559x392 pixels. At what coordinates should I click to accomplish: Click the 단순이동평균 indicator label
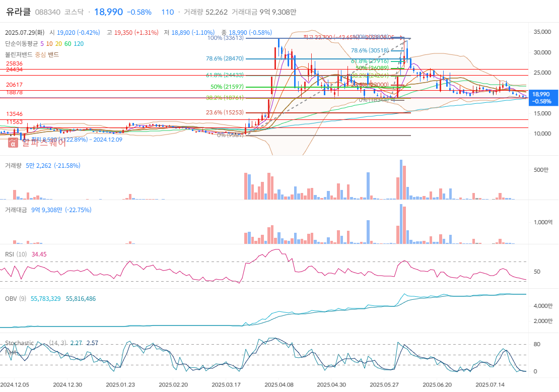coord(21,43)
